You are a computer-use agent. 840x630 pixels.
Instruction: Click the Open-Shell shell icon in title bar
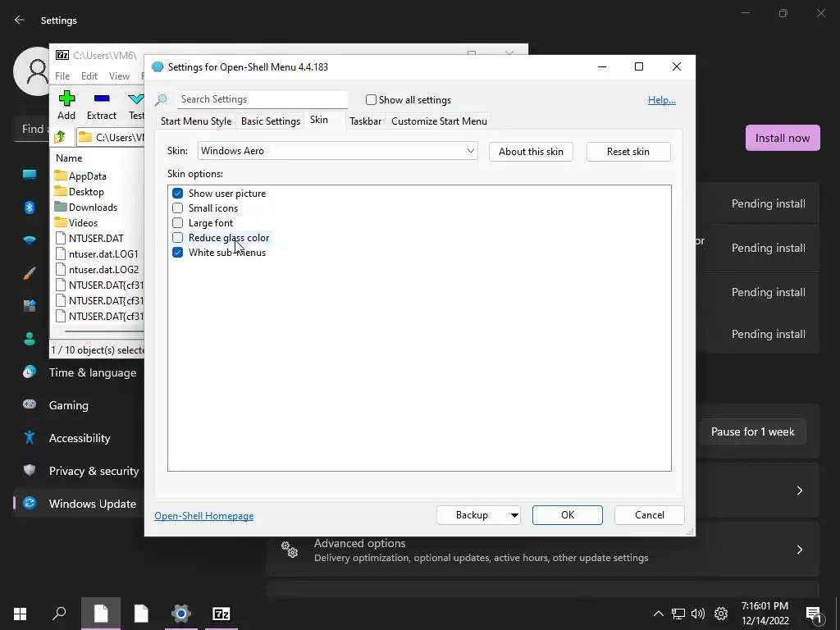[157, 67]
